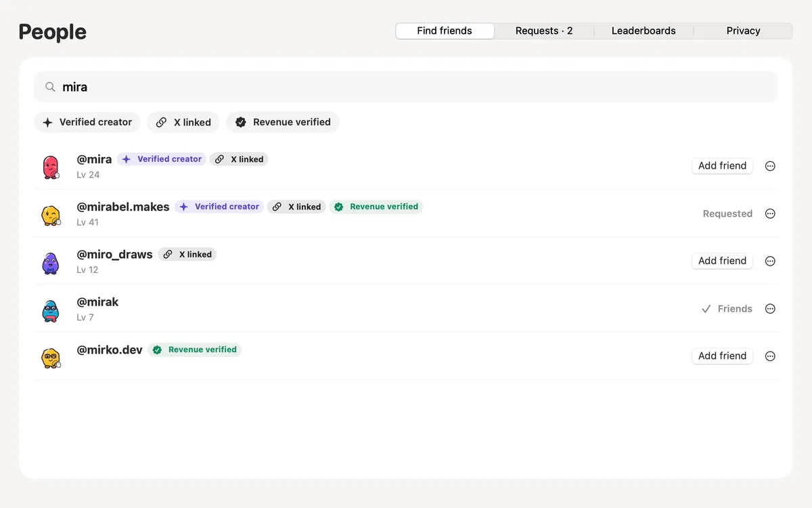
Task: Click the Friends status for @mirak
Action: tap(727, 308)
